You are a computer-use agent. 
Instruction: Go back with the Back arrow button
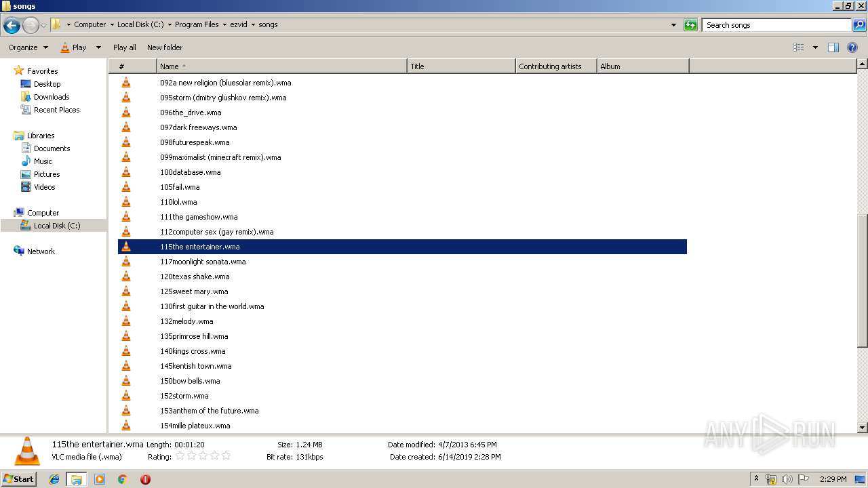tap(12, 25)
